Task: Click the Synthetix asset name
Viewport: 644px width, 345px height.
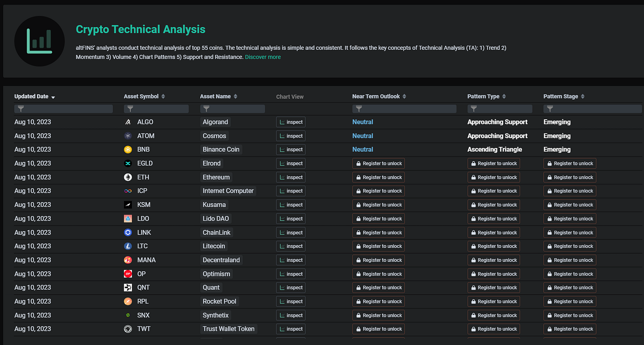Action: 216,315
